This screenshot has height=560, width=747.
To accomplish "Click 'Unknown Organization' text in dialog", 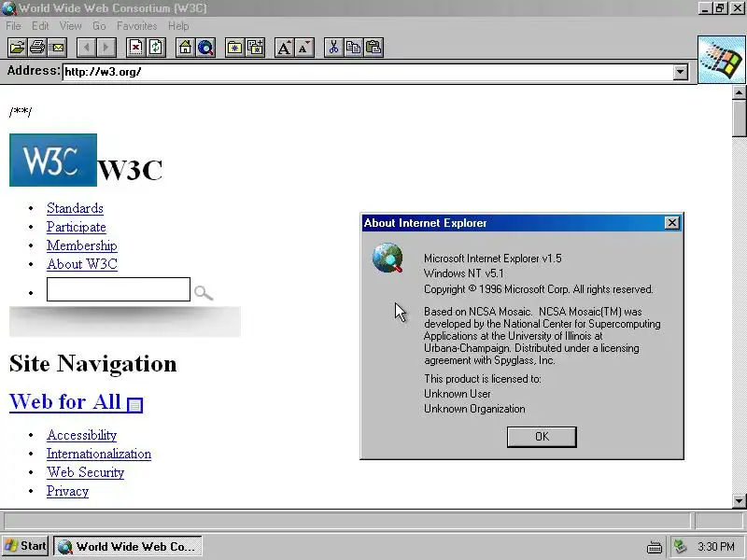I will pos(474,409).
